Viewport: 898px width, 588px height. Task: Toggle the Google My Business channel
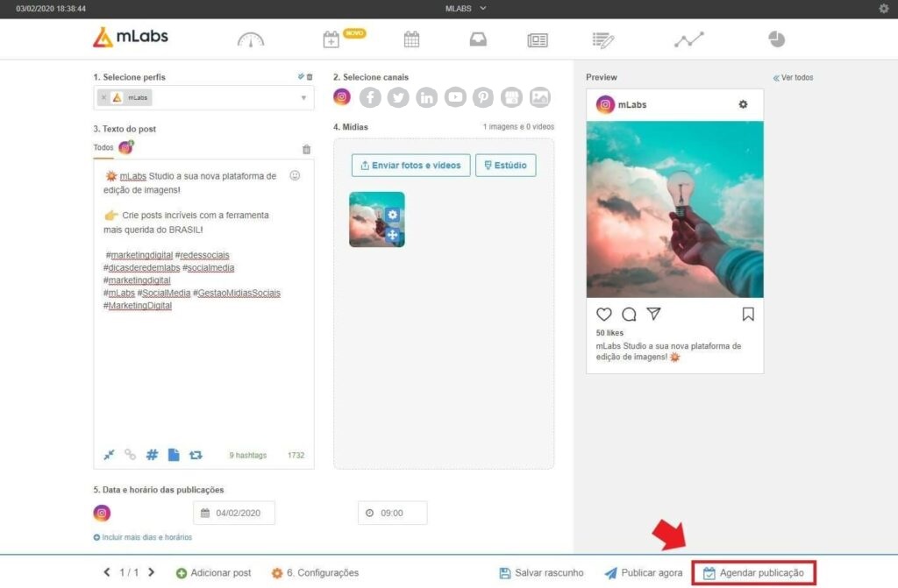pos(511,97)
